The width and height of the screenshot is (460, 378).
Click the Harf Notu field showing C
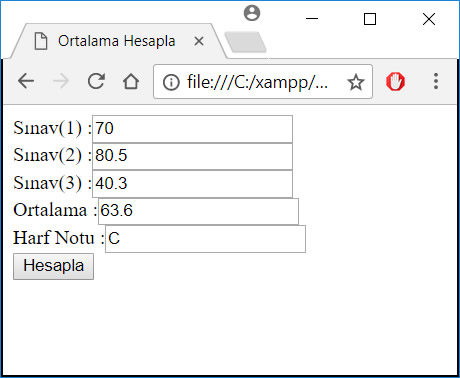coord(205,239)
